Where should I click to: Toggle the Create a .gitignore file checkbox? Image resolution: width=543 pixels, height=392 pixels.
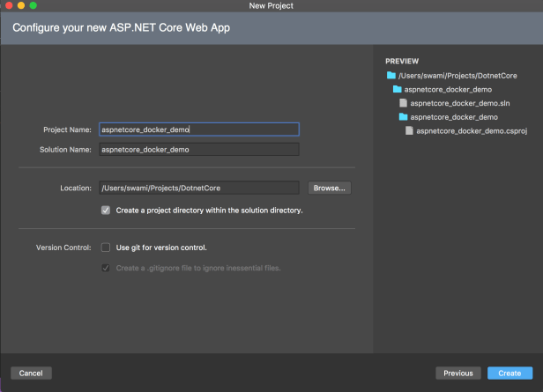(x=106, y=268)
